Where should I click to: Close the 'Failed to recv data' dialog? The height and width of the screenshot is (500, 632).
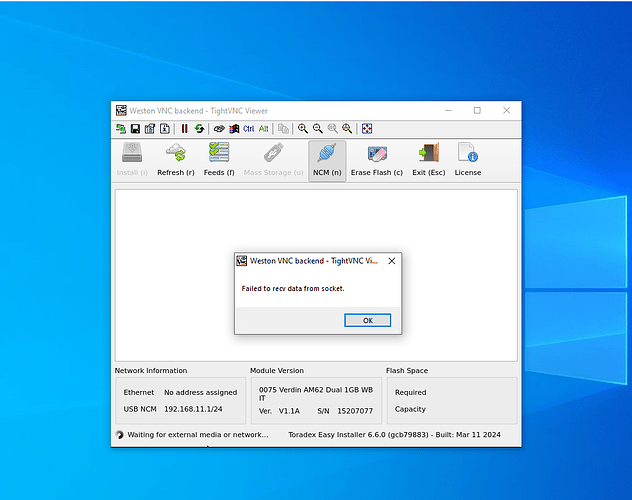pyautogui.click(x=392, y=261)
